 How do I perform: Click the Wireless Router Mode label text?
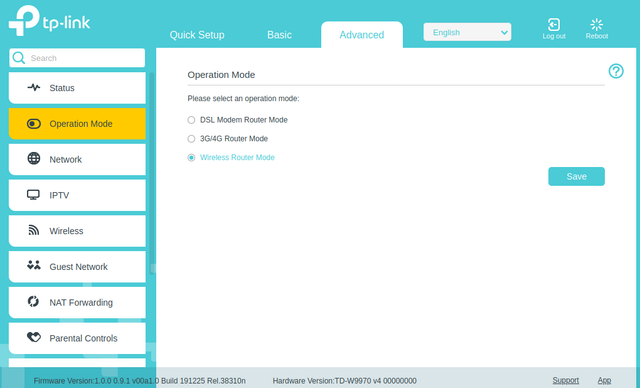pyautogui.click(x=237, y=157)
